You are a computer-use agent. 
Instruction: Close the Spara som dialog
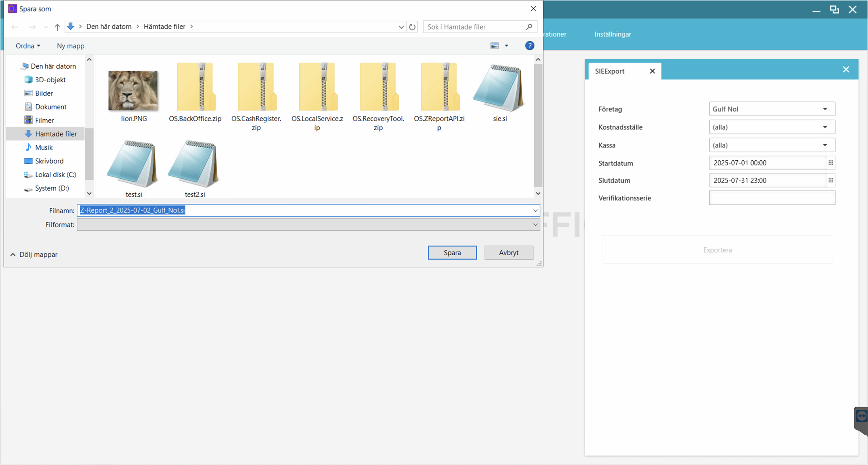(533, 9)
